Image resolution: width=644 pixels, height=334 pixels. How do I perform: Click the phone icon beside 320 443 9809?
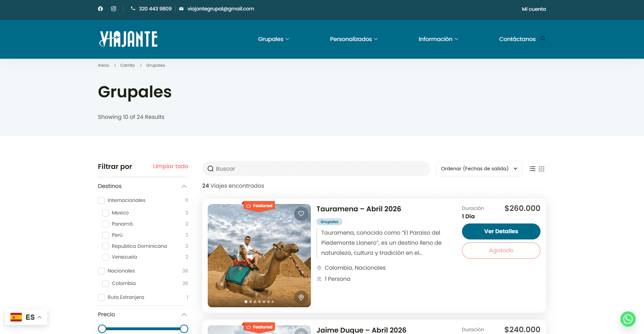point(133,9)
